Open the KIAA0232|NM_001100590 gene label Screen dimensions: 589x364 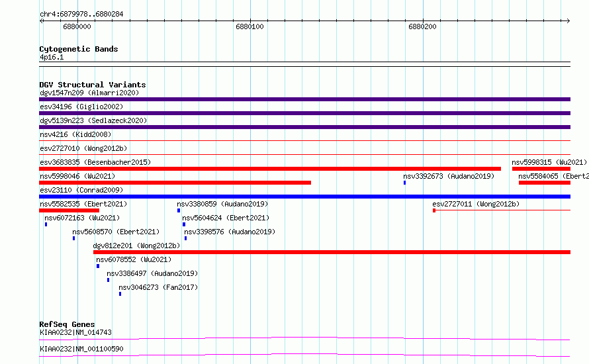[81, 349]
